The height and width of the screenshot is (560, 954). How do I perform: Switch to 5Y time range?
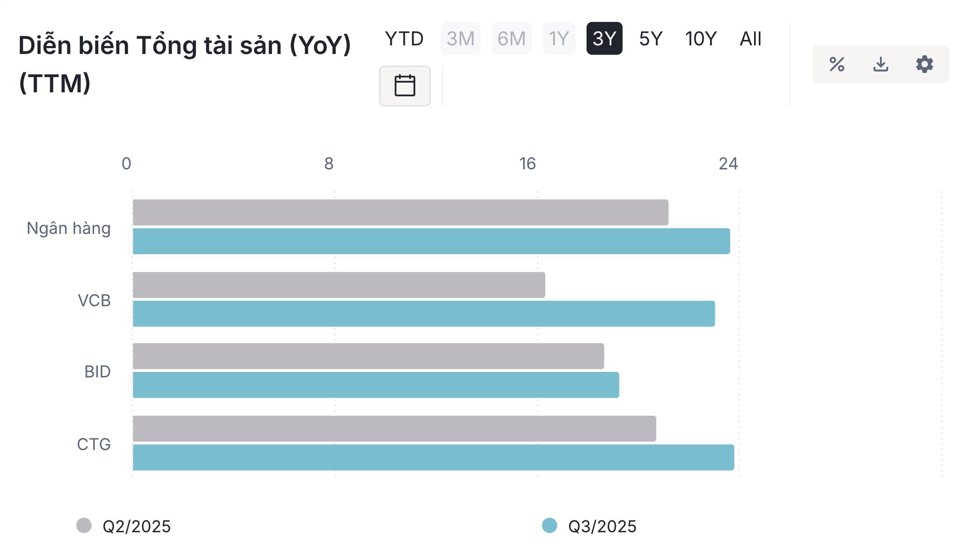pyautogui.click(x=650, y=39)
